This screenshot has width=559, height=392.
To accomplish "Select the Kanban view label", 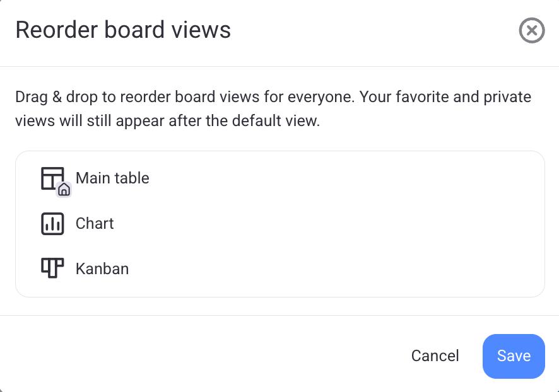I will (102, 269).
